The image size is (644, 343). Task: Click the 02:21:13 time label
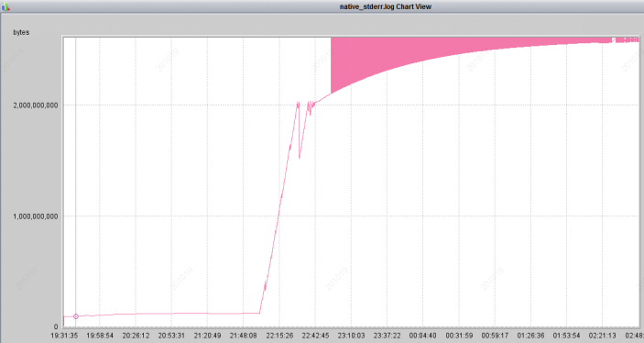(x=603, y=336)
